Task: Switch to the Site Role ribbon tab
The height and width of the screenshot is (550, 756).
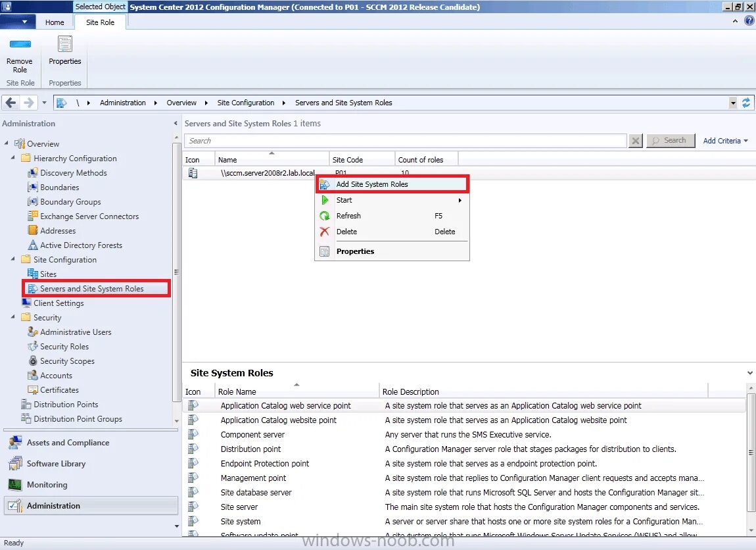Action: tap(101, 22)
